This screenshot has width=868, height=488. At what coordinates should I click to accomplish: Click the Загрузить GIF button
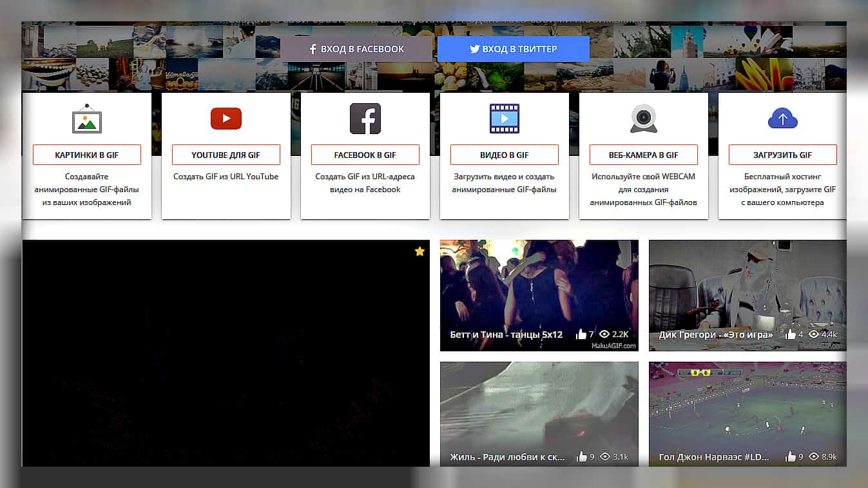(782, 155)
